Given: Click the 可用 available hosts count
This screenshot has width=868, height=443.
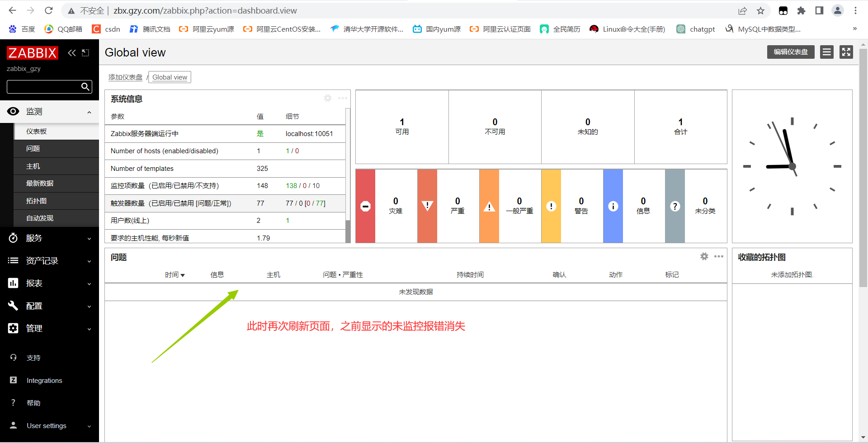Looking at the screenshot, I should pyautogui.click(x=402, y=127).
